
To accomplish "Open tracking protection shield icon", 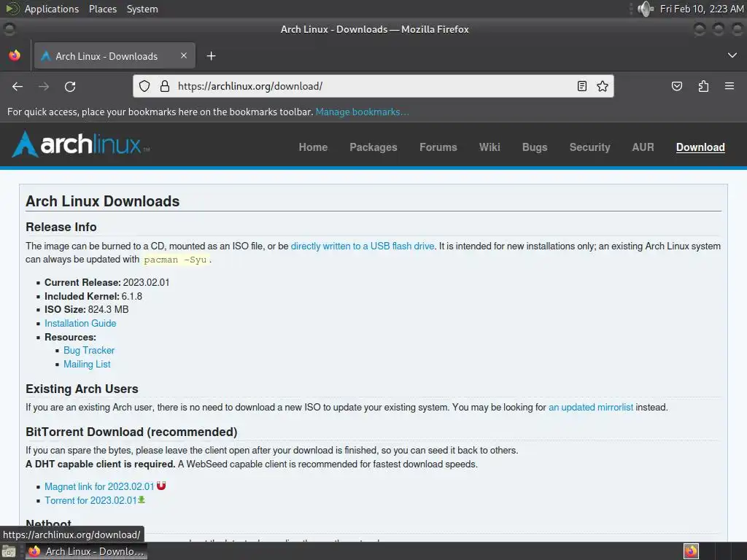I will pyautogui.click(x=144, y=86).
